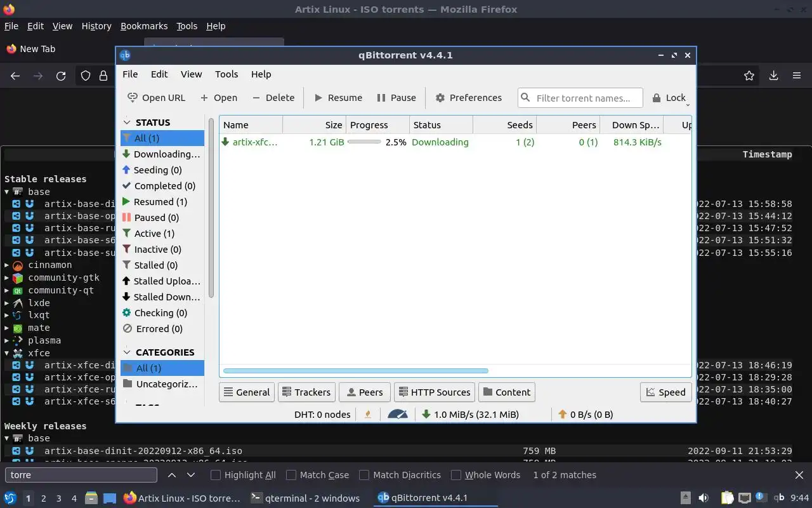812x508 pixels.
Task: Collapse the Stable releases base tree node
Action: pyautogui.click(x=7, y=192)
